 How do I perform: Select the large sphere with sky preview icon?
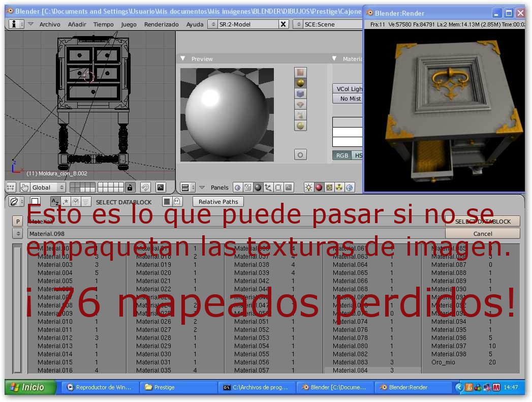tap(300, 126)
